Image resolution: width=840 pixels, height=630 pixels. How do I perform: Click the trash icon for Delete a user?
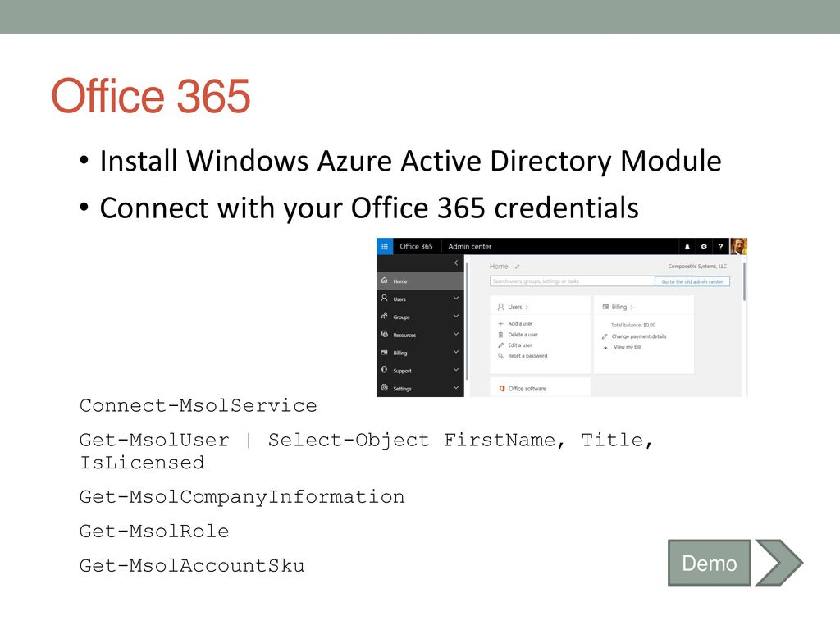(501, 335)
